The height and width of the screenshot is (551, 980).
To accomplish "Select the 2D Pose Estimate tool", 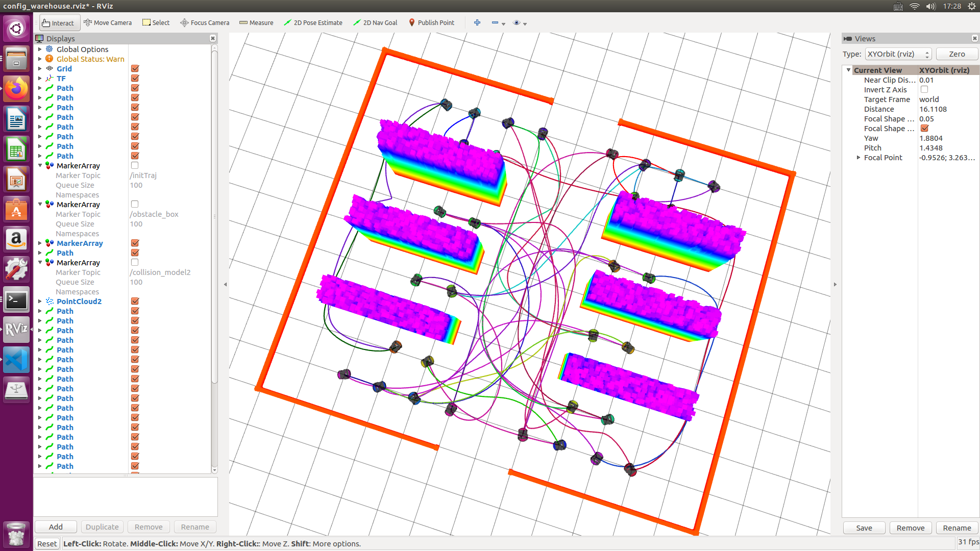I will click(x=313, y=22).
